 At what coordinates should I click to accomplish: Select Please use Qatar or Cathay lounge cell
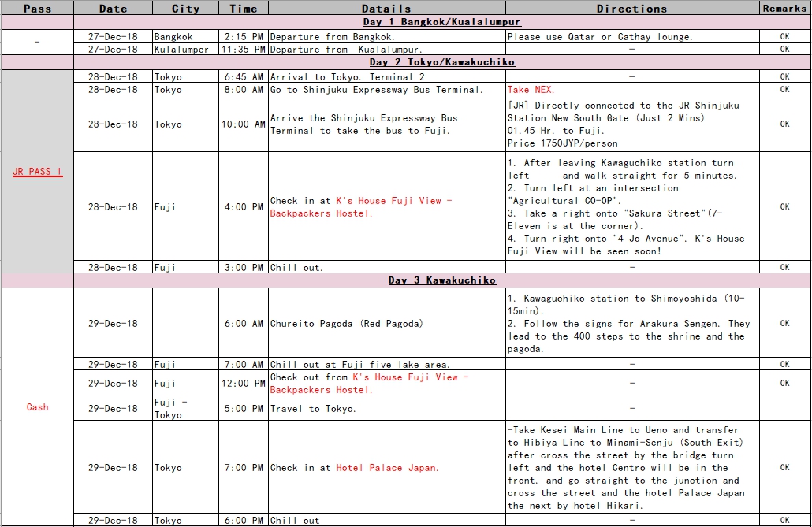coord(632,36)
